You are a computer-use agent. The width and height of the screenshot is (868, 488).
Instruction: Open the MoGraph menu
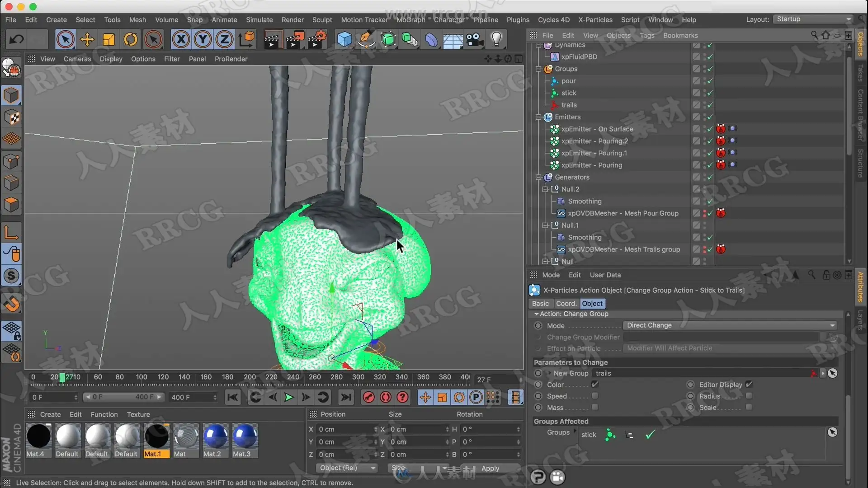pos(410,19)
